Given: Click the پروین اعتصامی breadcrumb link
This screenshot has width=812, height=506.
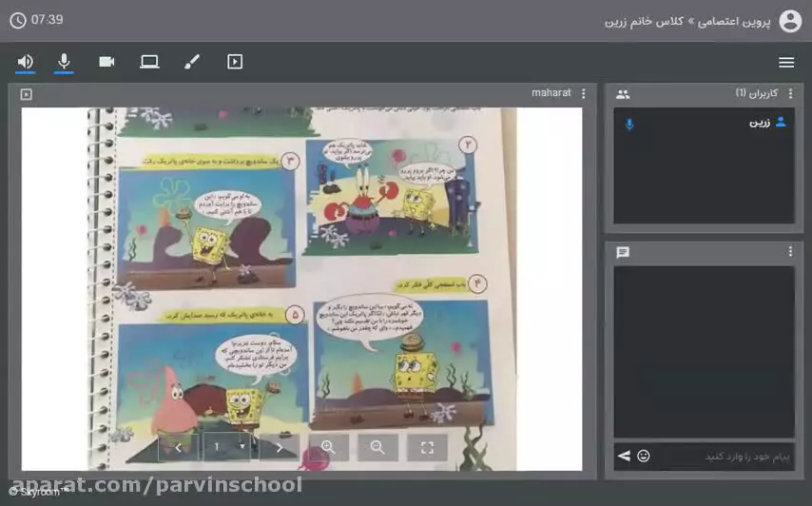Looking at the screenshot, I should pyautogui.click(x=734, y=22).
